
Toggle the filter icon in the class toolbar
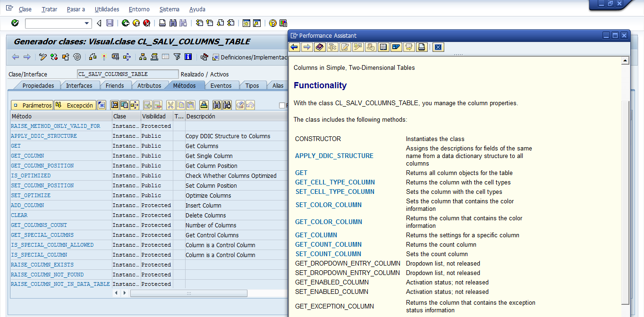(x=177, y=57)
